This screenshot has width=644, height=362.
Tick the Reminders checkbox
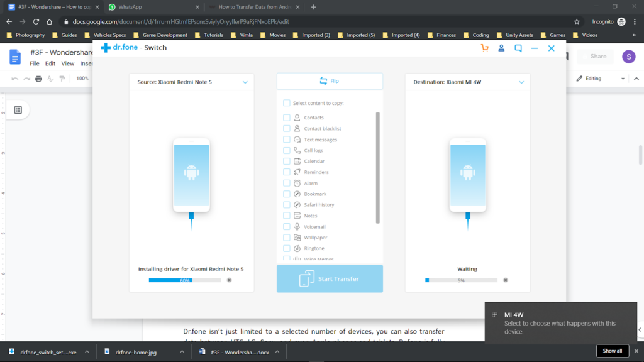point(287,172)
